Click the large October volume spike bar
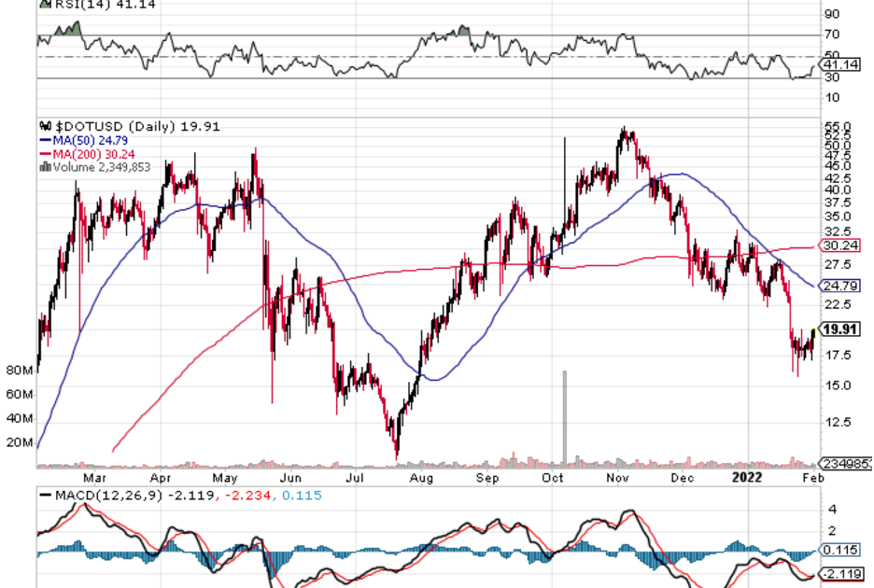The image size is (874, 588). point(564,415)
